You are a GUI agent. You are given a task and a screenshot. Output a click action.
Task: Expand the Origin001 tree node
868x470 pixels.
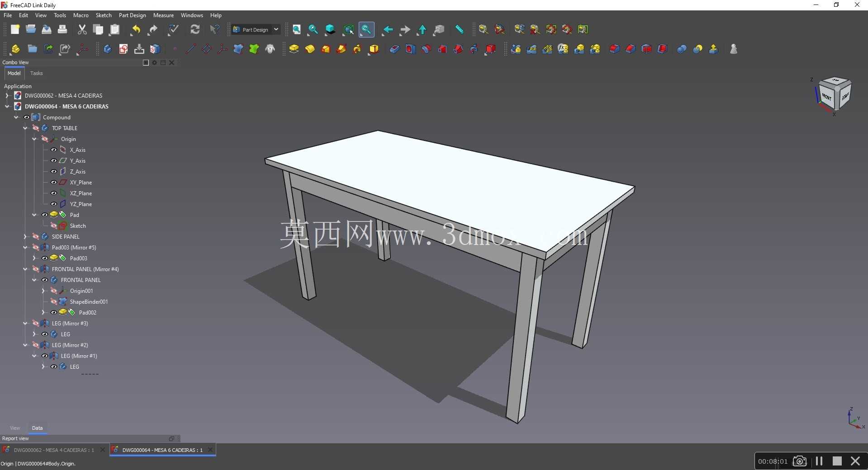[43, 291]
